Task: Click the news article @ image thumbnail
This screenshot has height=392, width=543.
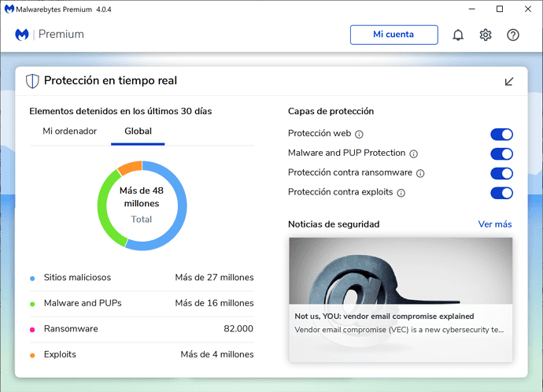Action: 401,271
